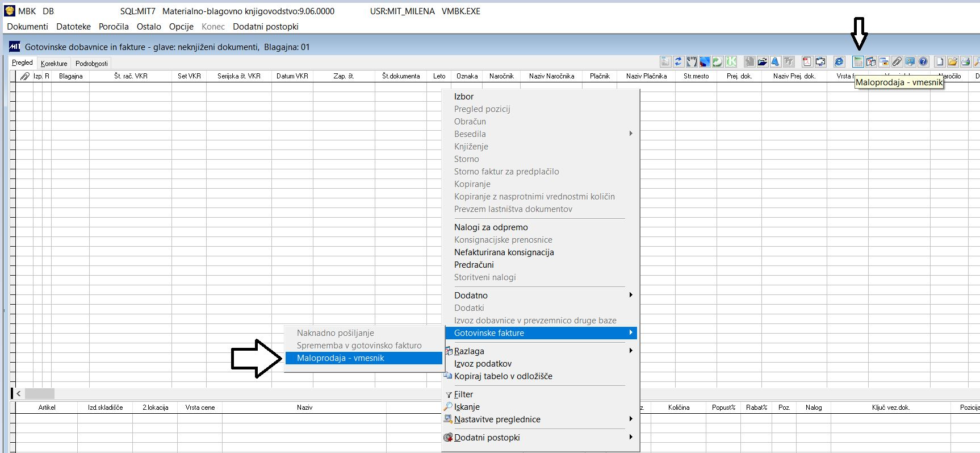Expand the Nastavitve preglednice submenu arrow

tap(630, 419)
